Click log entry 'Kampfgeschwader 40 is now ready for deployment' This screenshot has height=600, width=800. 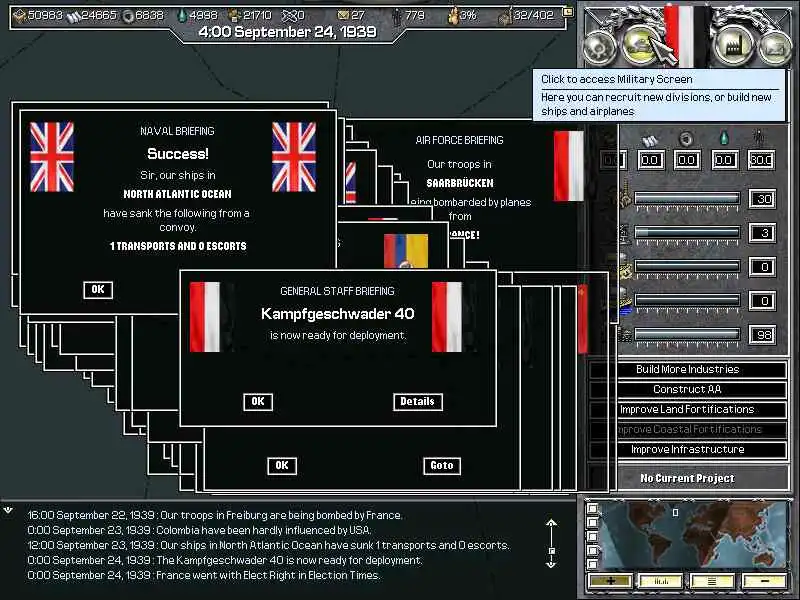point(225,560)
